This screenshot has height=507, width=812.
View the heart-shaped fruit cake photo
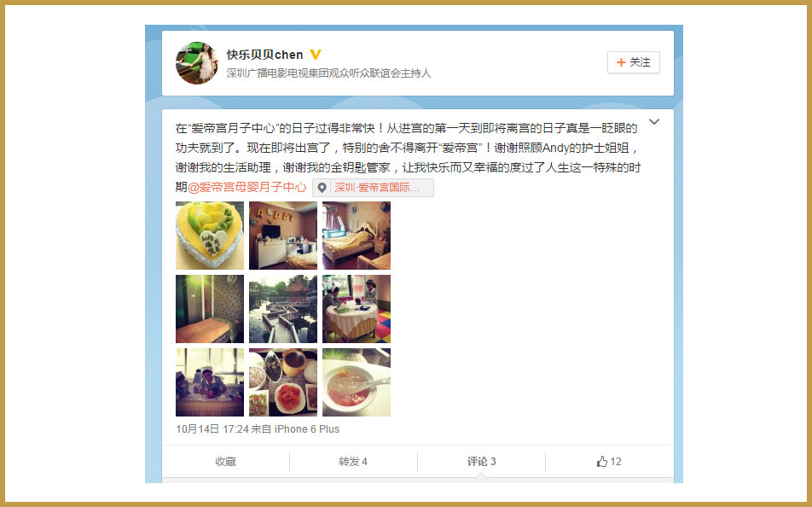point(210,236)
